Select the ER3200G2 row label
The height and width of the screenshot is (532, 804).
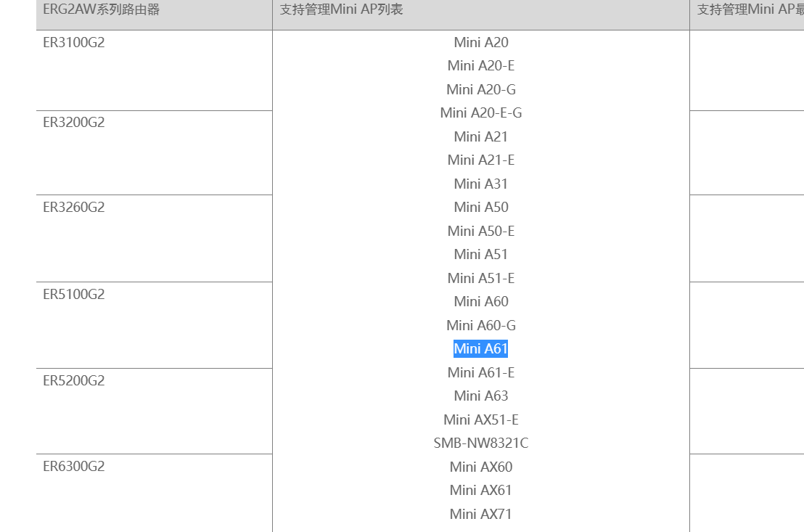[x=74, y=122]
